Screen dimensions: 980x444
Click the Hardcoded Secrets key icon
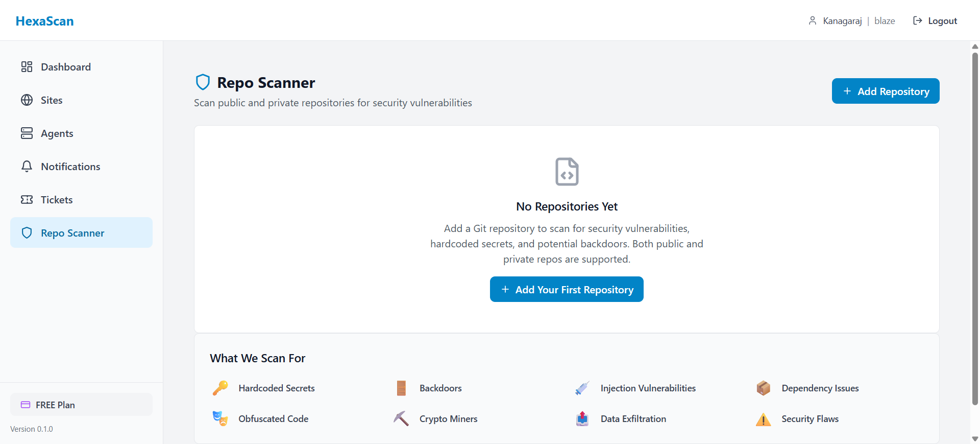pos(220,388)
